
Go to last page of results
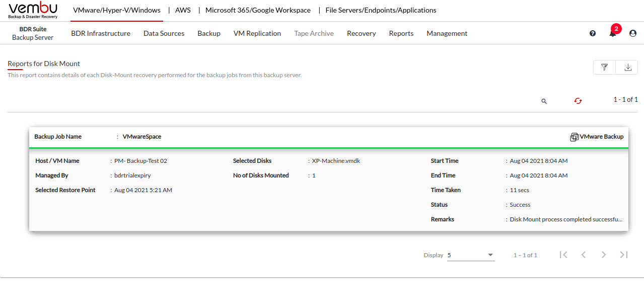(x=624, y=255)
